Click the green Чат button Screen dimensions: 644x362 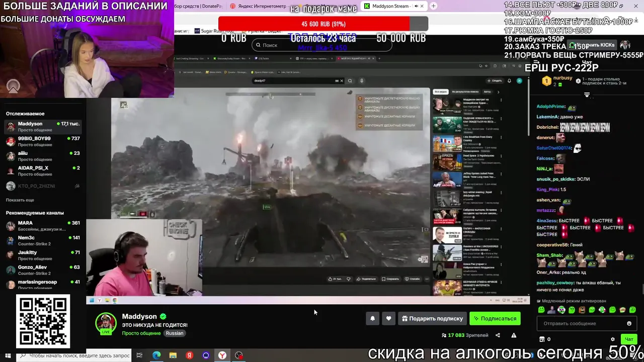coord(628,339)
